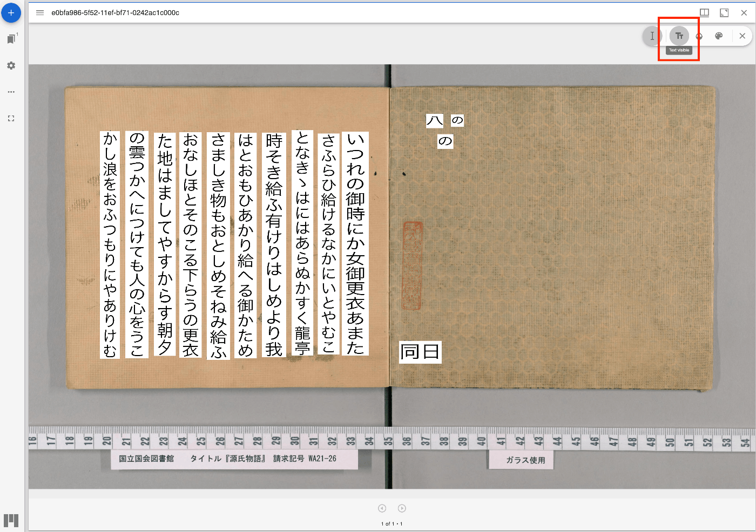
Task: Click the text line starting さふらひ給ける
Action: pos(328,243)
